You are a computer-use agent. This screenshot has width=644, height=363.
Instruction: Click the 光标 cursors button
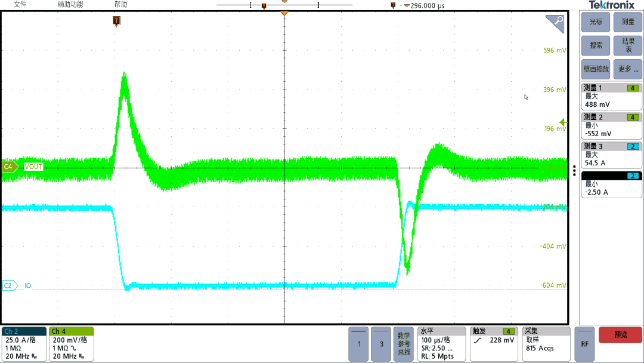coord(596,21)
